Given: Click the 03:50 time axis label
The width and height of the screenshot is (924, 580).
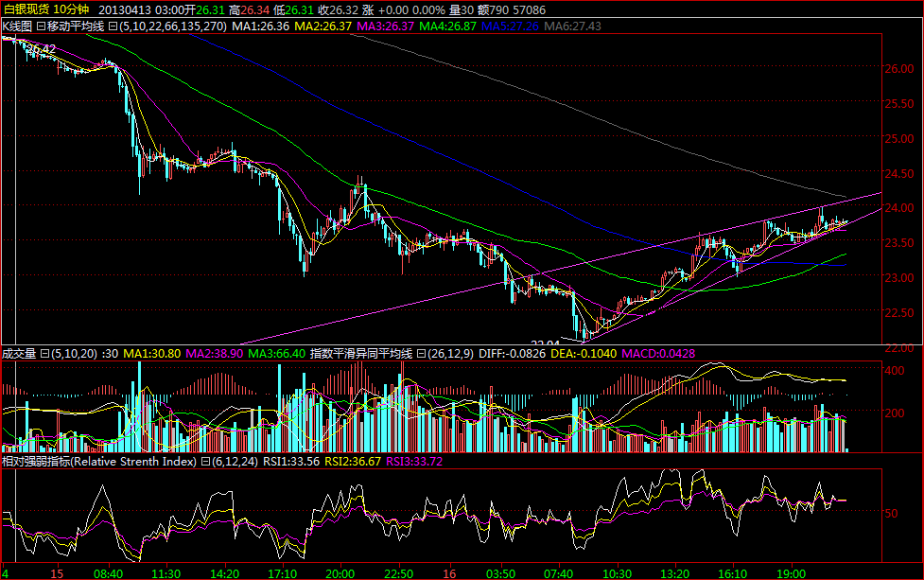Looking at the screenshot, I should [x=500, y=573].
